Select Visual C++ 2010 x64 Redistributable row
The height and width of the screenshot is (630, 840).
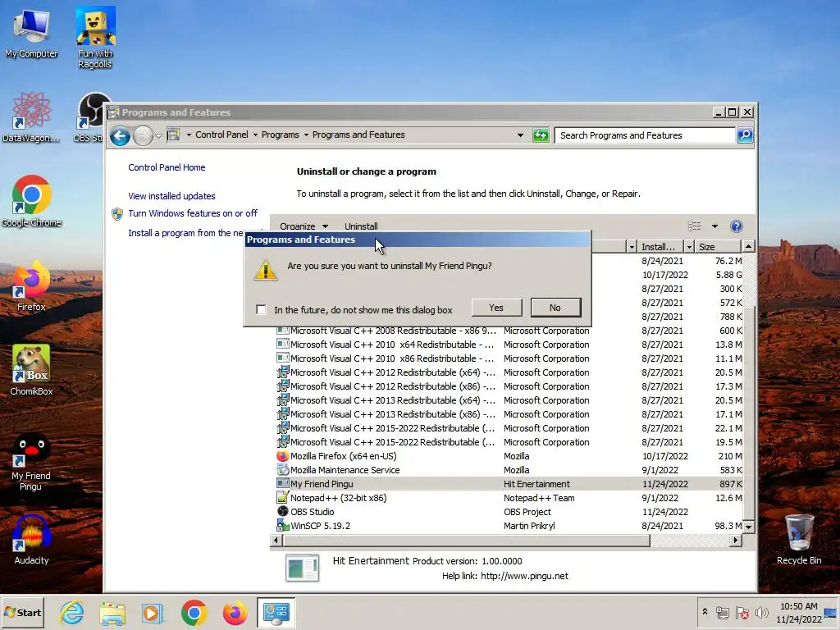pos(509,345)
